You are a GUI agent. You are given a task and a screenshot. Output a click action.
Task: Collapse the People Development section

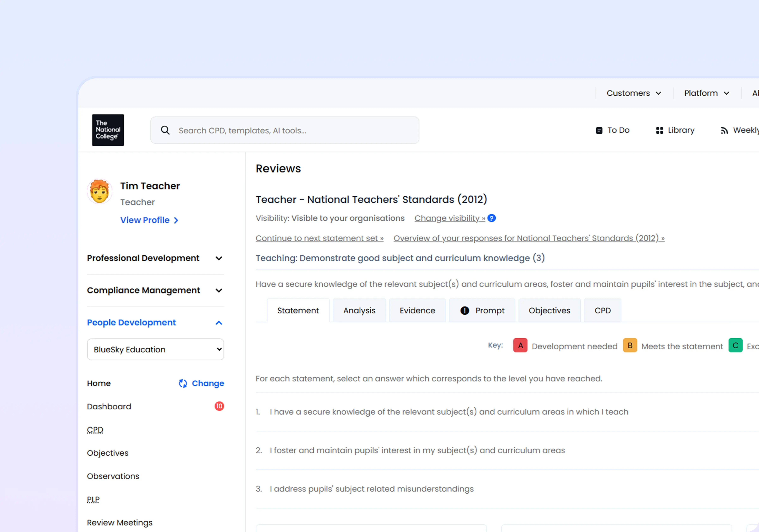click(x=219, y=323)
